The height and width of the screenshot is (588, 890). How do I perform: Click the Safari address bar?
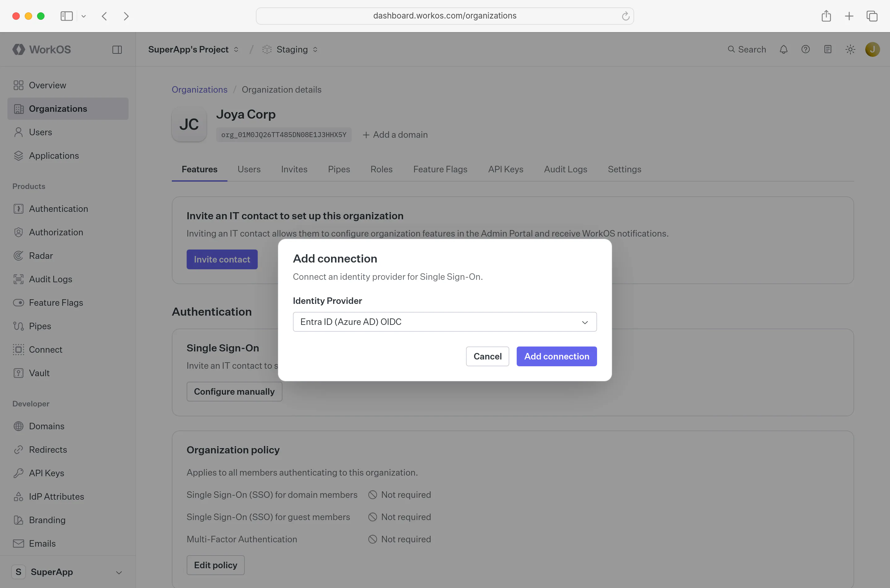445,16
